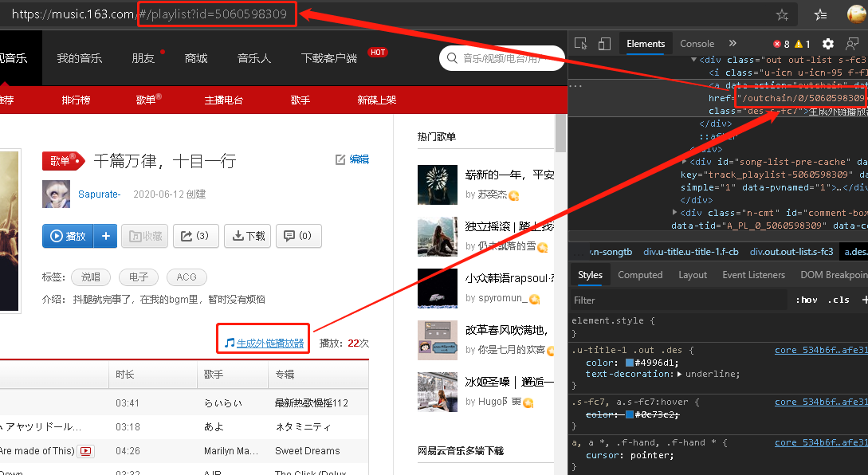The height and width of the screenshot is (475, 868).
Task: Open the fireworks cover of 崭新的一年 playlist
Action: (438, 185)
